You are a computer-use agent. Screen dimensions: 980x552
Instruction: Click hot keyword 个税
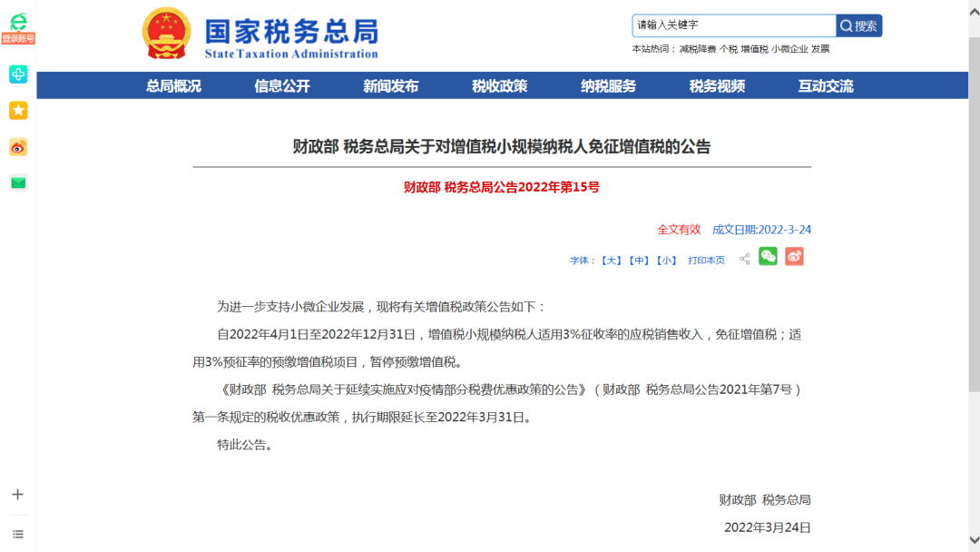pos(728,49)
